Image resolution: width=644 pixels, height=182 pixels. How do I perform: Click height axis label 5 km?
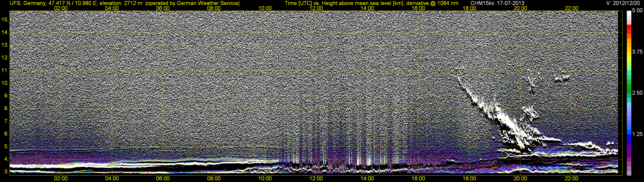coord(6,147)
